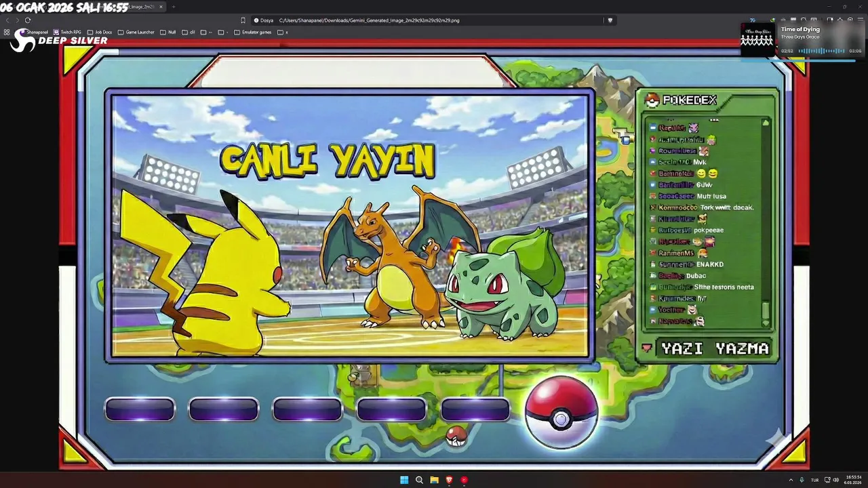This screenshot has height=488, width=868.
Task: Open the taskbar clock and date
Action: pos(854,480)
